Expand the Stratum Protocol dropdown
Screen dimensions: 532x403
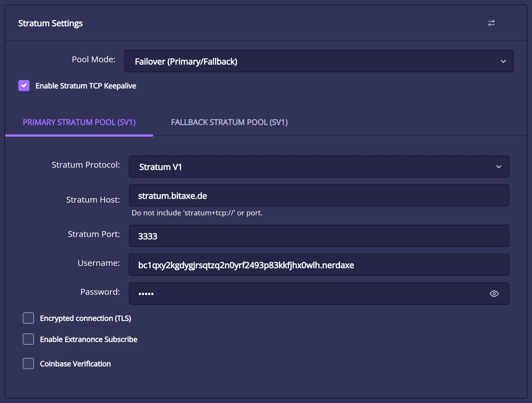pos(319,166)
